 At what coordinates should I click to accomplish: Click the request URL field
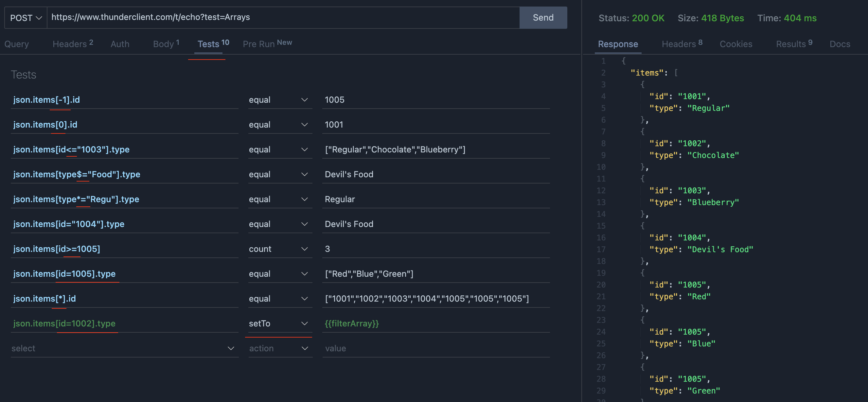point(283,17)
